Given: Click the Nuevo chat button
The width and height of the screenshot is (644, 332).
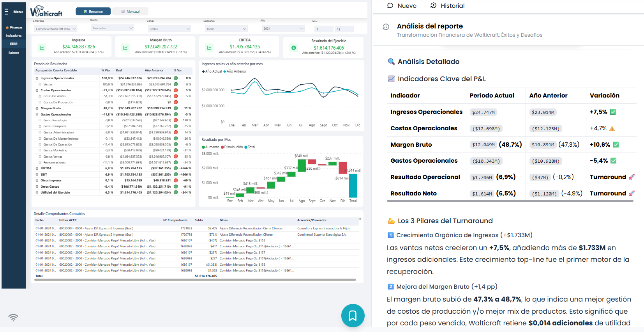Looking at the screenshot, I should (x=402, y=6).
